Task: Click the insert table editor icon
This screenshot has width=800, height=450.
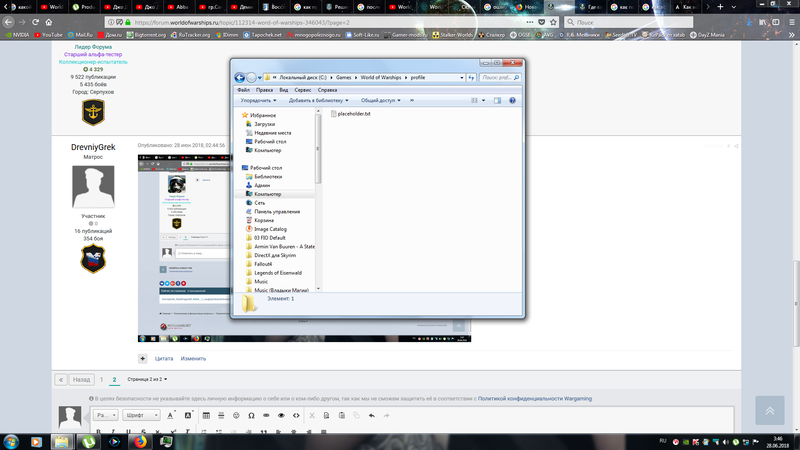Action: pos(206,415)
